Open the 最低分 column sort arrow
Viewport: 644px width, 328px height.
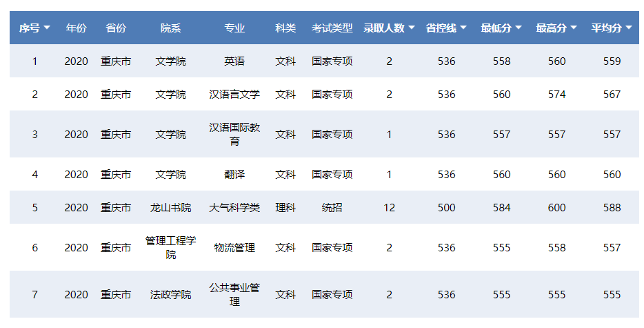pyautogui.click(x=519, y=28)
